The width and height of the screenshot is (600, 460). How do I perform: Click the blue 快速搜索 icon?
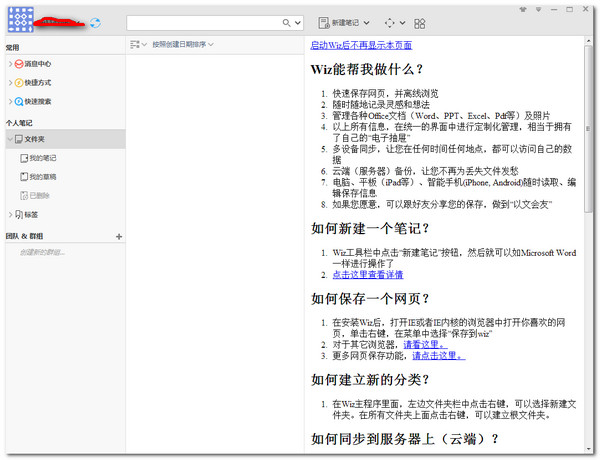pos(19,101)
